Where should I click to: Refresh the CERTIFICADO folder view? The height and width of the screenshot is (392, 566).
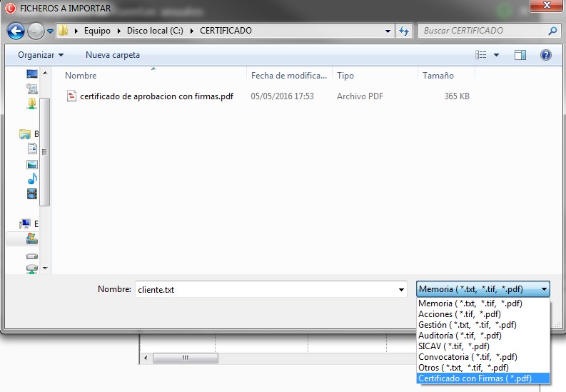(x=404, y=31)
